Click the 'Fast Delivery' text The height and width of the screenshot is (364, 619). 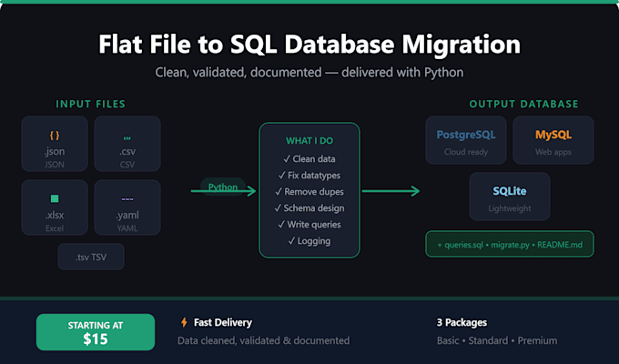[223, 322]
